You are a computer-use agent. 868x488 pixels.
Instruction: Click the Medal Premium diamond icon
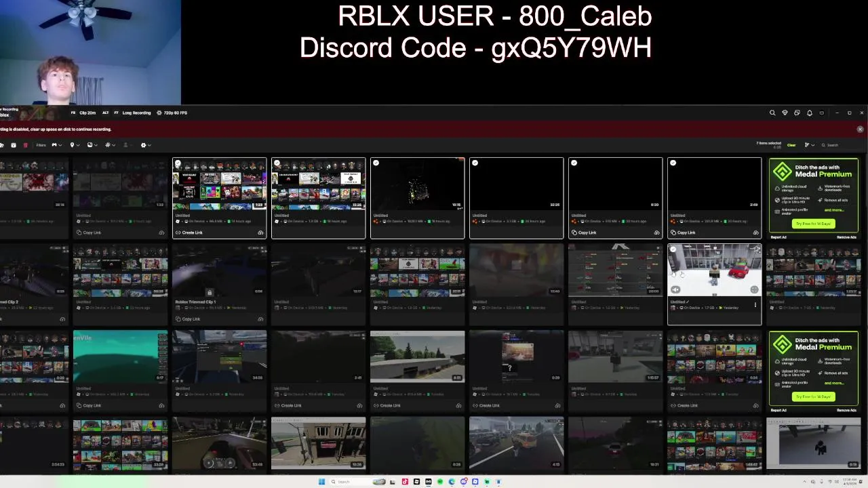click(x=785, y=113)
